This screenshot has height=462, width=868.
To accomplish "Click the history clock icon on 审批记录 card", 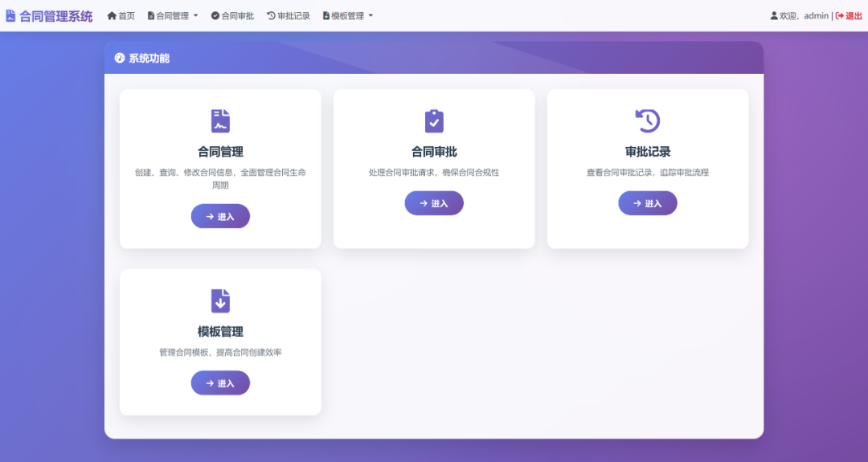I will click(x=648, y=121).
